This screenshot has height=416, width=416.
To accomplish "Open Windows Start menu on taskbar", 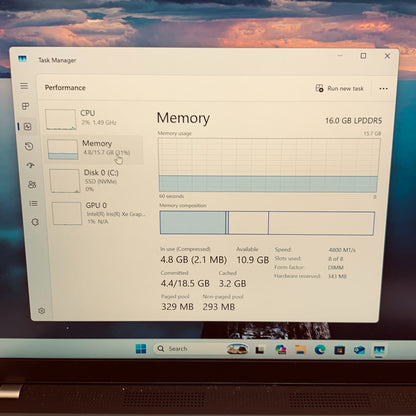I will coord(141,349).
